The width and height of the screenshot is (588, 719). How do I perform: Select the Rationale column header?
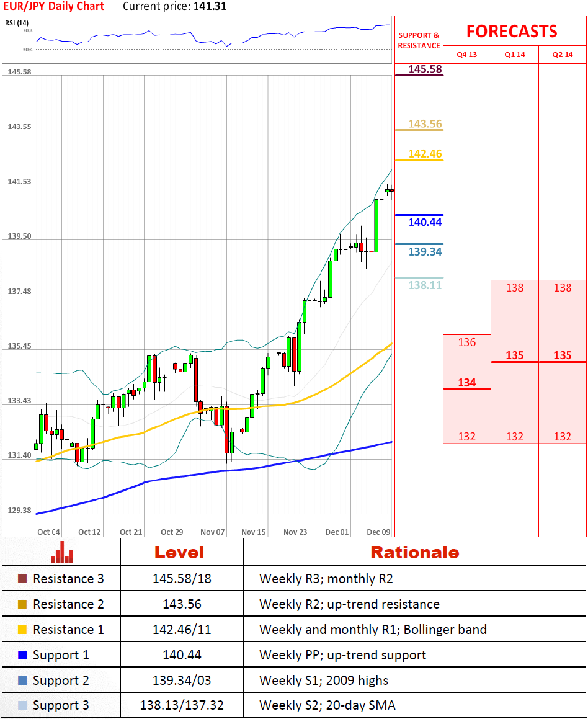click(x=414, y=552)
